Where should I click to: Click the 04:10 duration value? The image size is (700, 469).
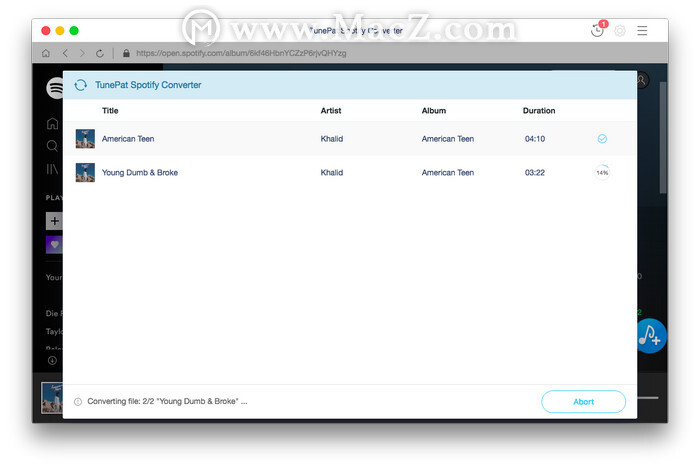click(x=535, y=139)
